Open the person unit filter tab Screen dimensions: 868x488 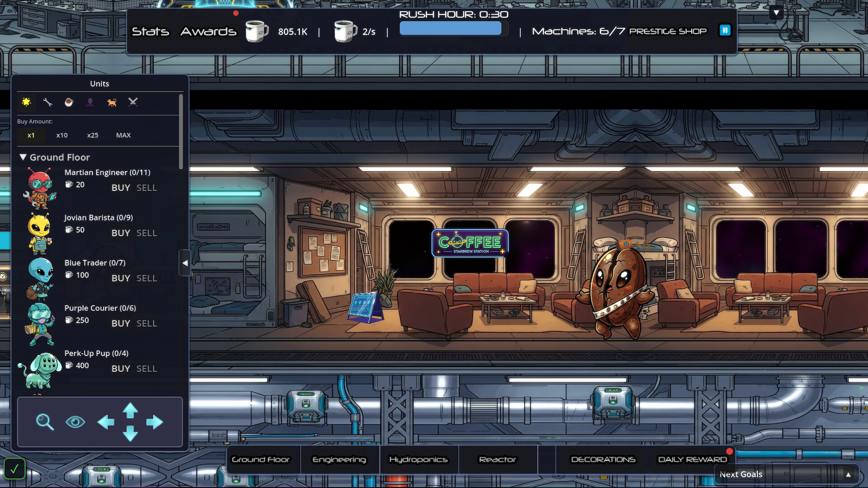point(90,103)
